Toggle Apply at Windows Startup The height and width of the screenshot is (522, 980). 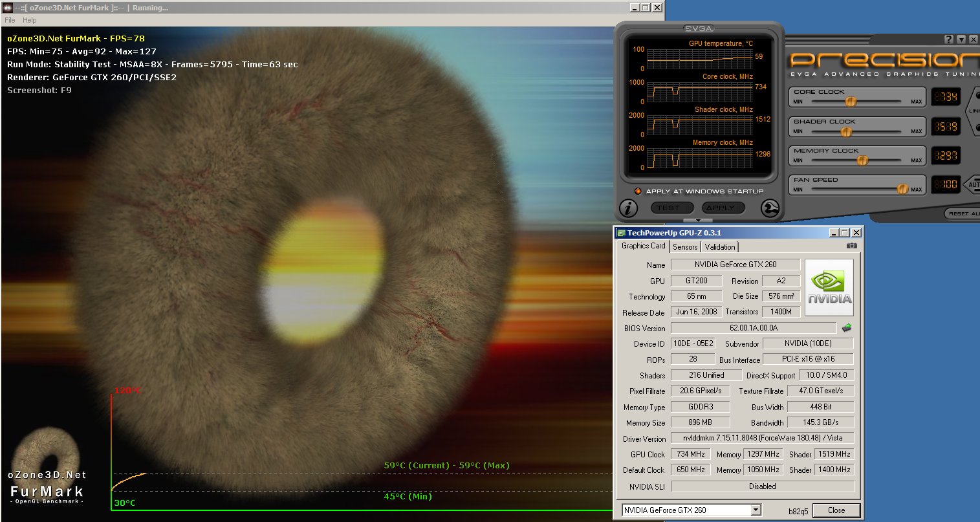(638, 191)
